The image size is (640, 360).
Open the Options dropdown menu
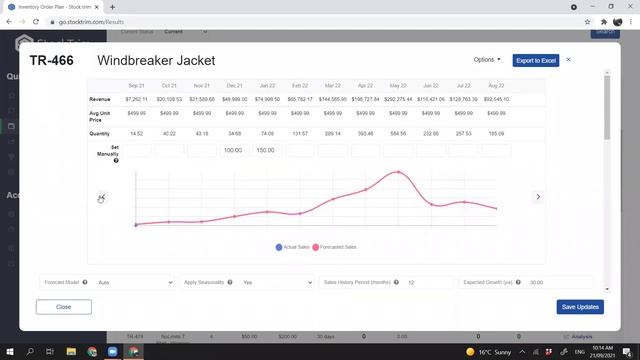(487, 60)
